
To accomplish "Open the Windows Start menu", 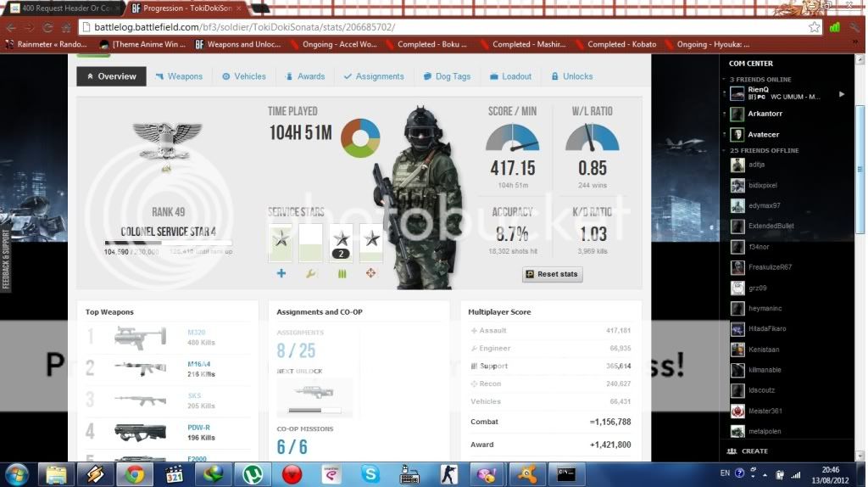I will 17,475.
